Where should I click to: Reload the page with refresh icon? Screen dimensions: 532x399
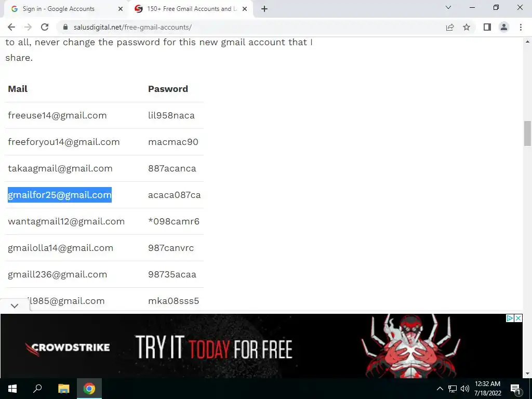45,27
